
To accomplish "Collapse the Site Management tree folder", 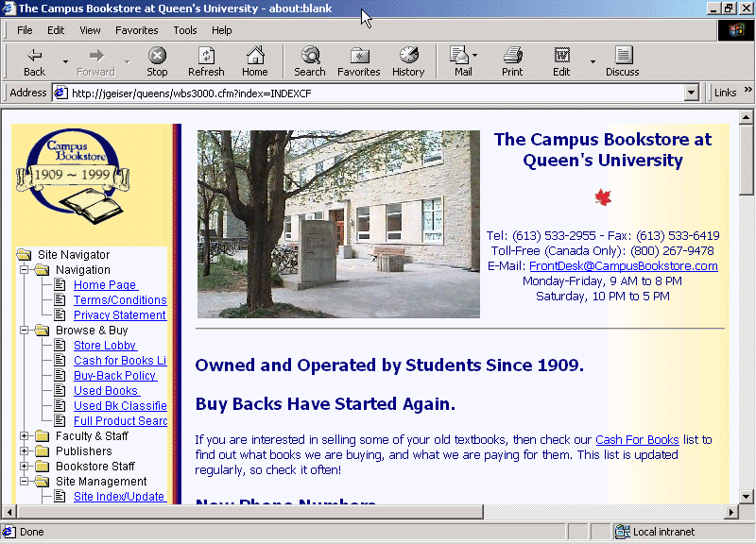I will (x=24, y=482).
